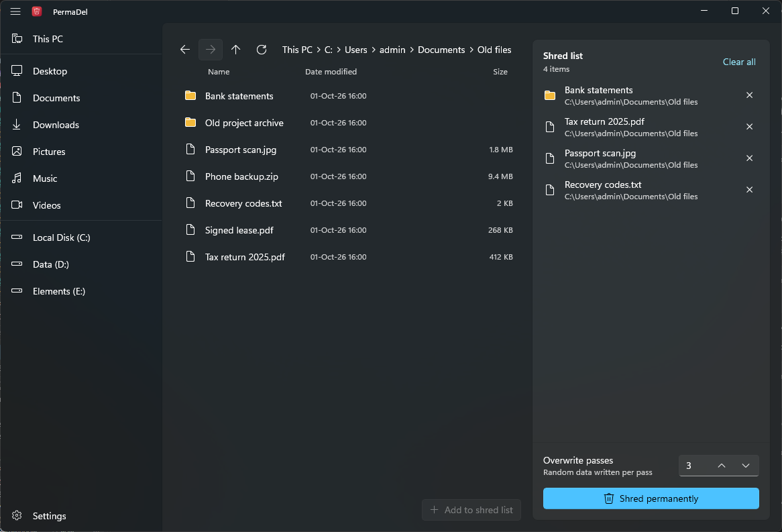Select Phone backup.zip file

click(x=349, y=176)
